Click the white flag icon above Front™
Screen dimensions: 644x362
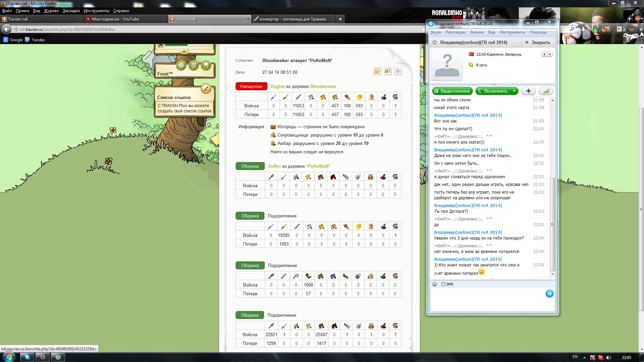(206, 65)
